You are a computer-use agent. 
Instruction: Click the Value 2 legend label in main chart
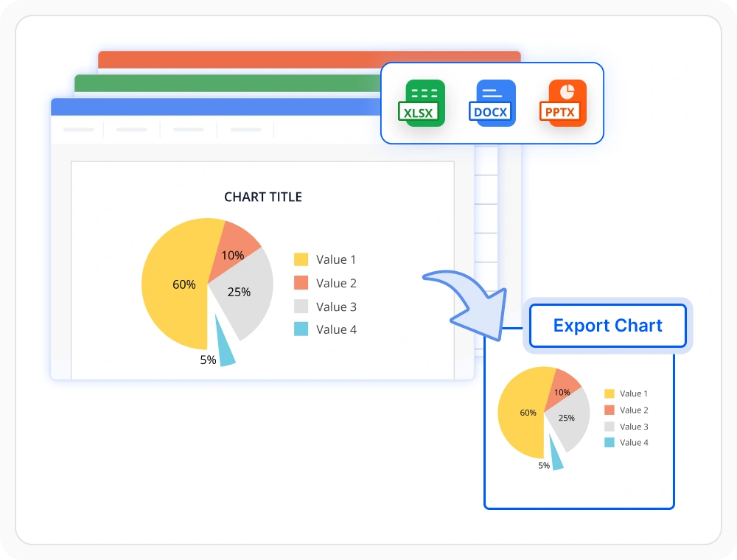(336, 283)
